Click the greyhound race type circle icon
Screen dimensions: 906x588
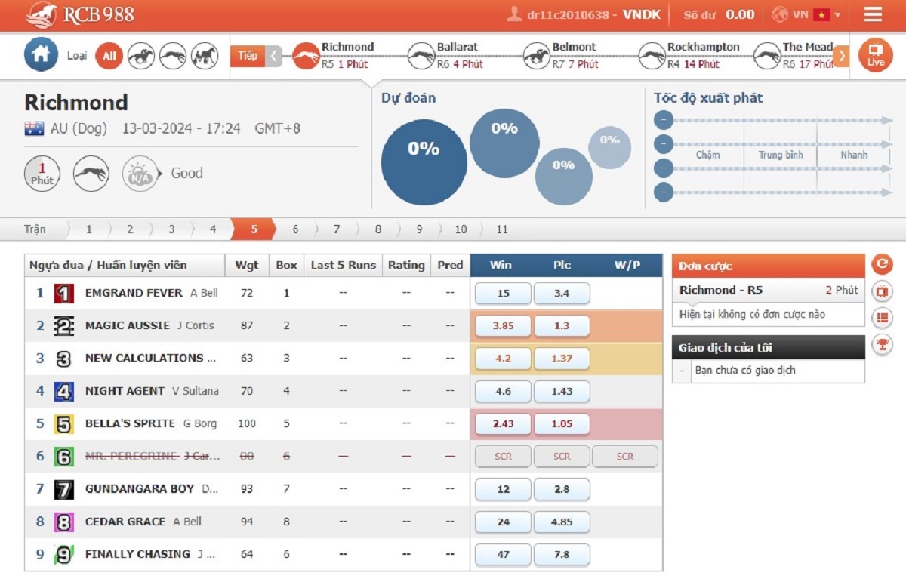tap(91, 174)
